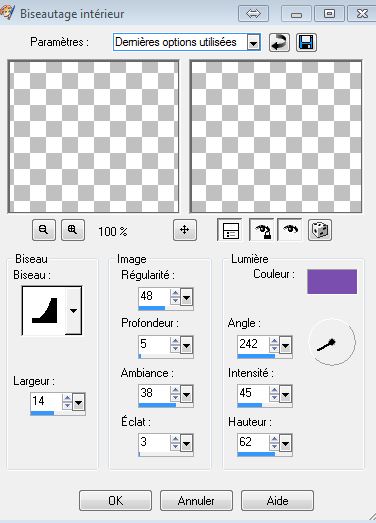Viewport: 376px width, 523px height.
Task: Click the Largeur value input field
Action: pos(46,401)
